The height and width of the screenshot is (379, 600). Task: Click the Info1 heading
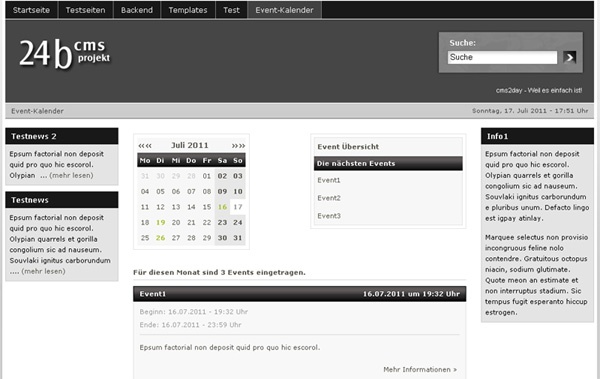point(497,136)
